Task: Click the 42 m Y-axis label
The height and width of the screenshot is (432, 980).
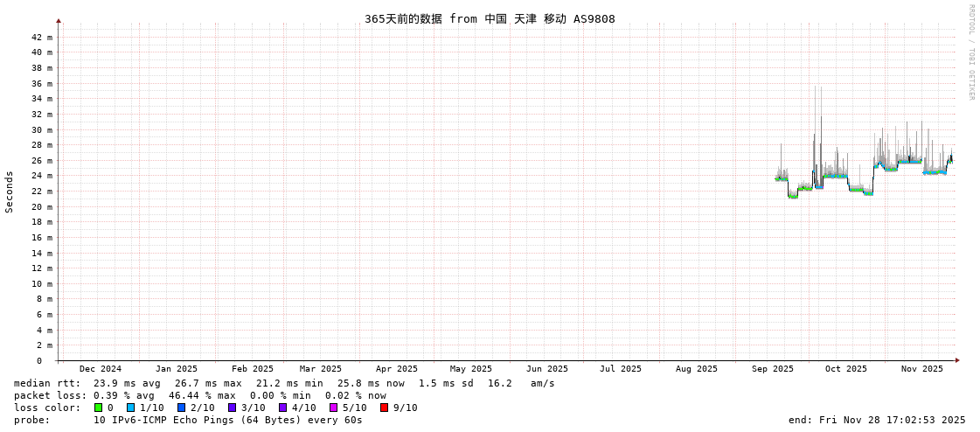Action: tap(42, 37)
